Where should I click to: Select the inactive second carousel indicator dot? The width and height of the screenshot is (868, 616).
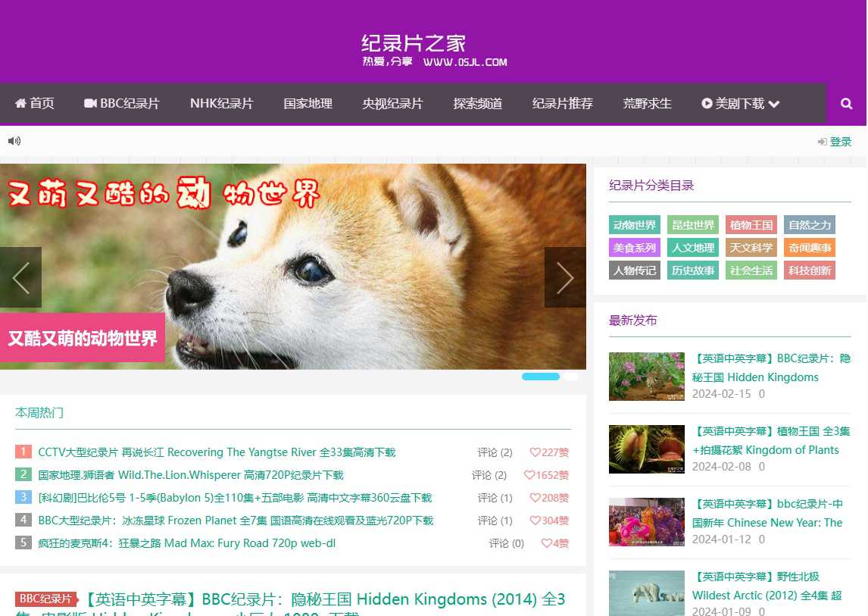pyautogui.click(x=570, y=377)
